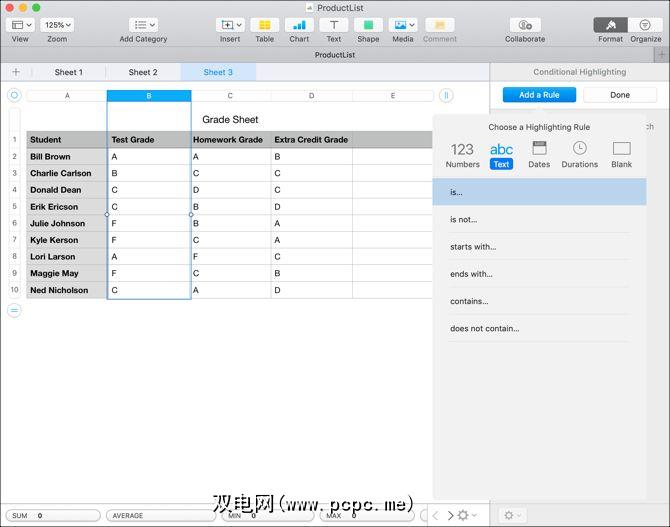Viewport: 670px width, 527px height.
Task: Select the Extra Credit Grade header cell
Action: click(x=311, y=140)
